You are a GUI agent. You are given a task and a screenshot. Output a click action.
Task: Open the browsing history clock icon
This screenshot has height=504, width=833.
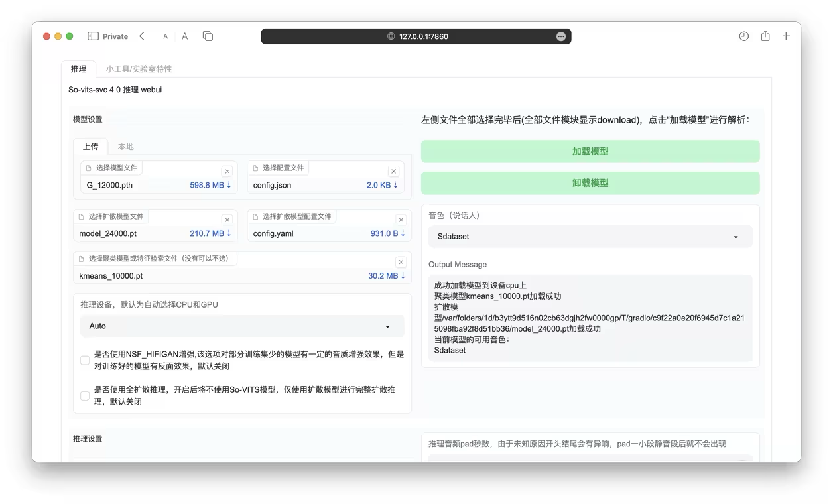pyautogui.click(x=743, y=36)
